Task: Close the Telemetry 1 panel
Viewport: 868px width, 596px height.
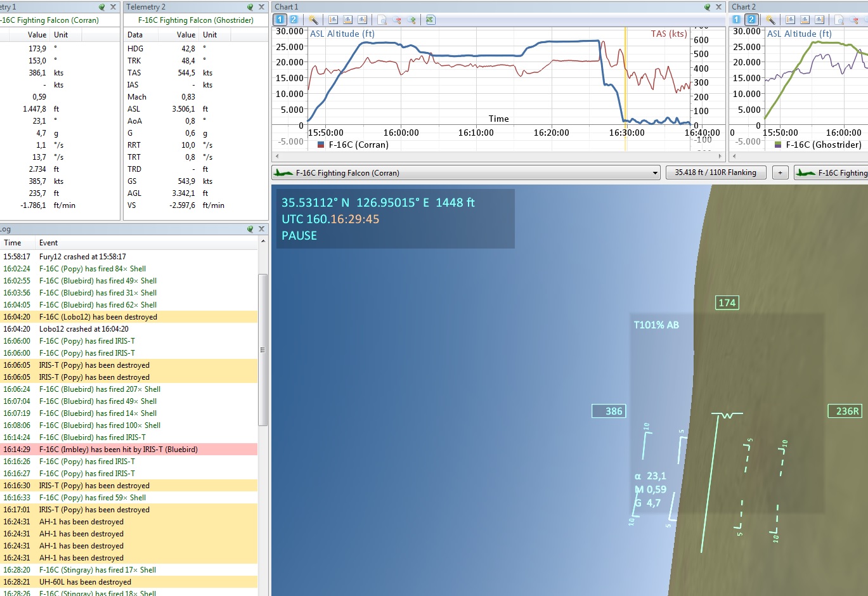Action: 113,7
